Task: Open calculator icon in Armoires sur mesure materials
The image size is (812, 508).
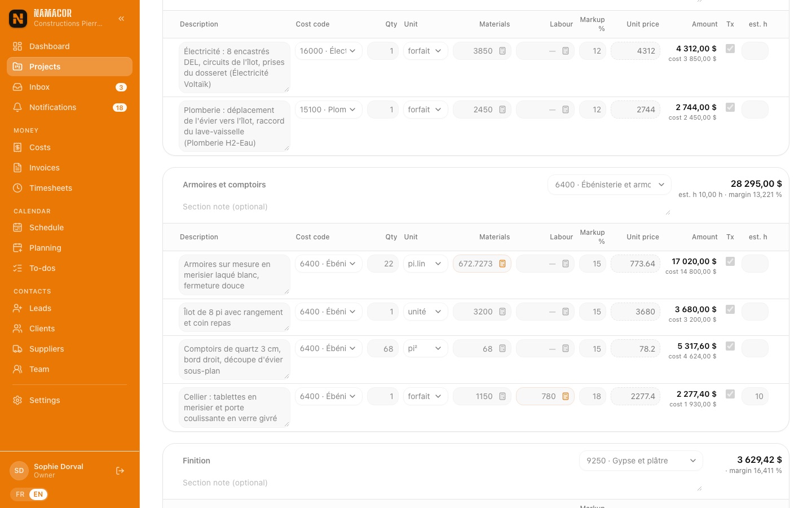Action: (502, 264)
